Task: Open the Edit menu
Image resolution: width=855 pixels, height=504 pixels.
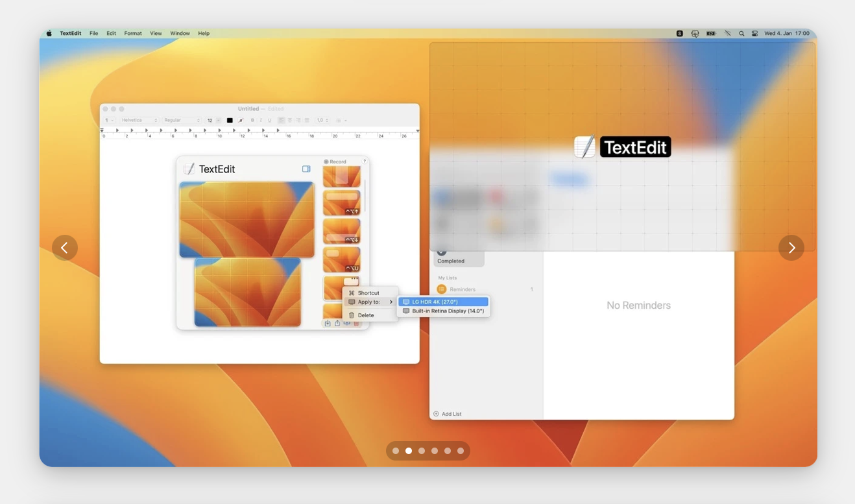Action: coord(111,33)
